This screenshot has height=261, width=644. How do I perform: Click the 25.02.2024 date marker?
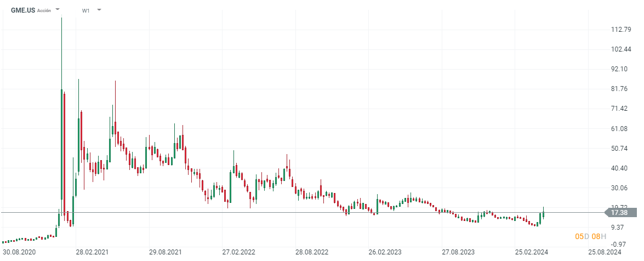pyautogui.click(x=531, y=252)
